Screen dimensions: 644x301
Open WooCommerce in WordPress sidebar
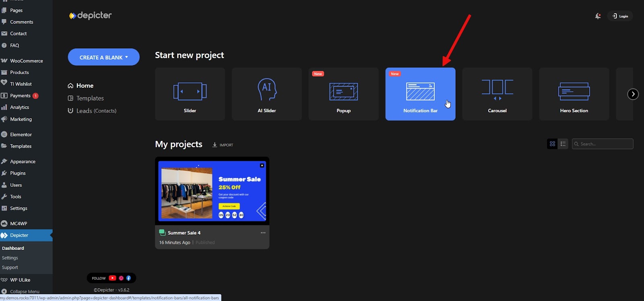[26, 61]
